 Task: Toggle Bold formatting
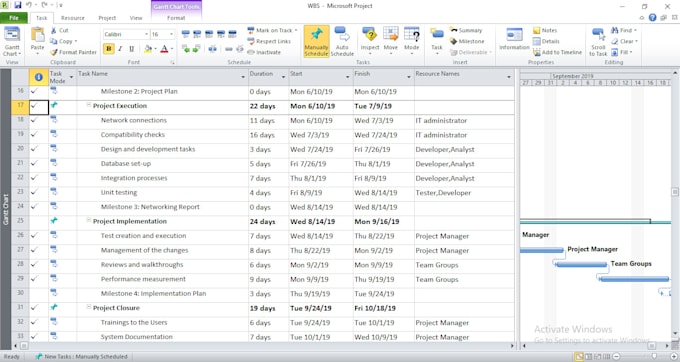click(x=108, y=49)
